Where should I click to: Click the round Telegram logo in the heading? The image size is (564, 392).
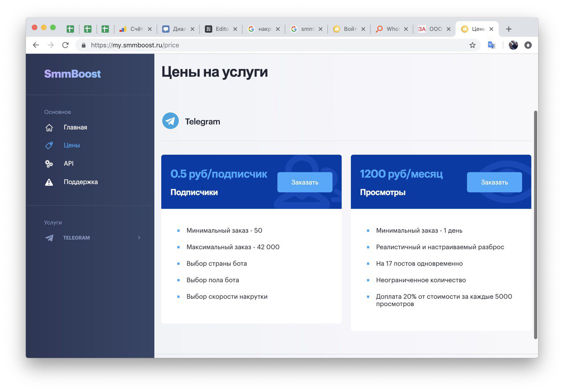171,121
